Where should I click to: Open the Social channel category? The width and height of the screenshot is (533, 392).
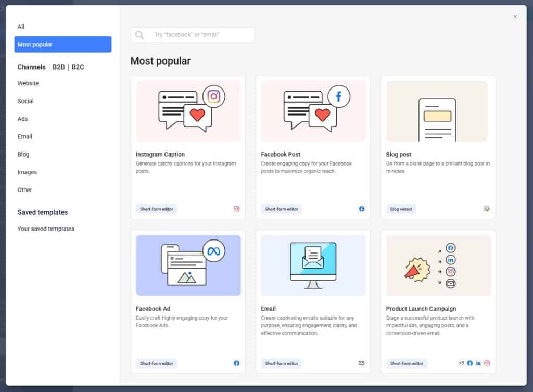click(x=26, y=101)
